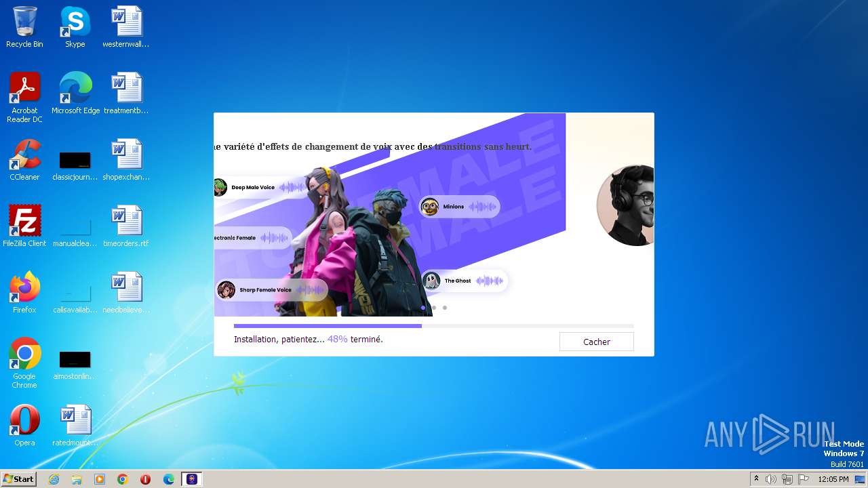The height and width of the screenshot is (488, 868).
Task: Open the shopexchan Word document icon
Action: click(126, 160)
